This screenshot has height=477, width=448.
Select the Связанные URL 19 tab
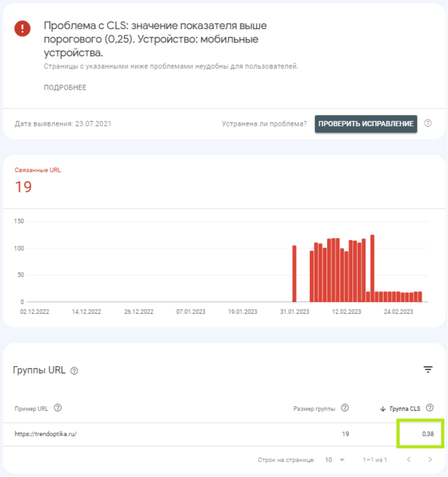tap(38, 181)
